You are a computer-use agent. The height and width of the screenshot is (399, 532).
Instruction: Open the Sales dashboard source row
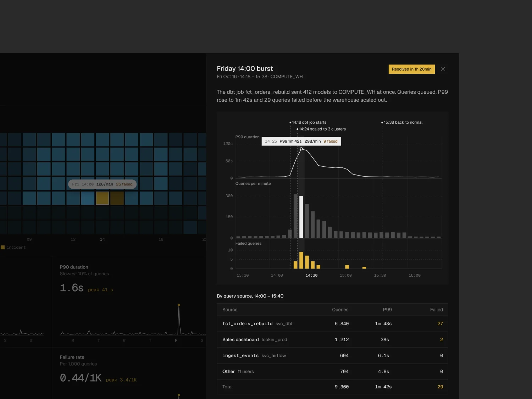point(332,340)
